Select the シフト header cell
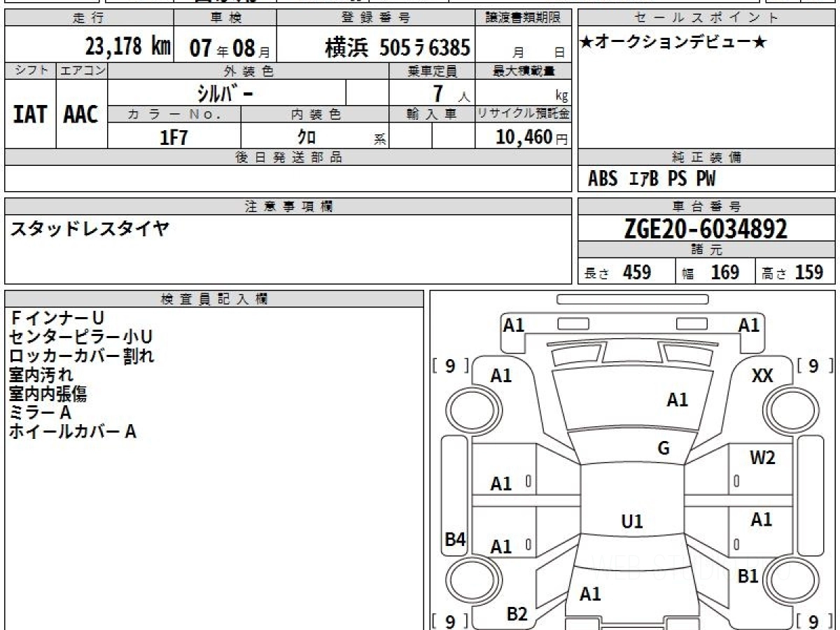The image size is (840, 630). coord(31,71)
